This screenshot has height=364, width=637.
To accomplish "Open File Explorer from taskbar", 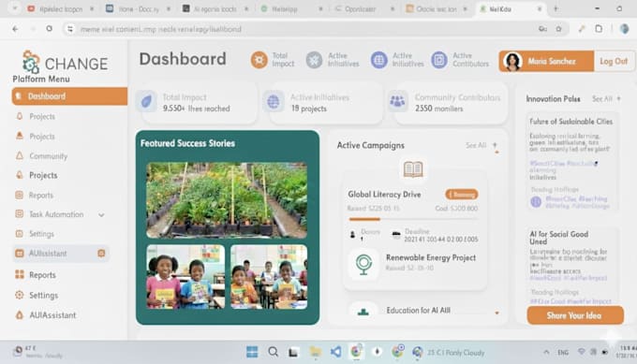I will tap(315, 352).
